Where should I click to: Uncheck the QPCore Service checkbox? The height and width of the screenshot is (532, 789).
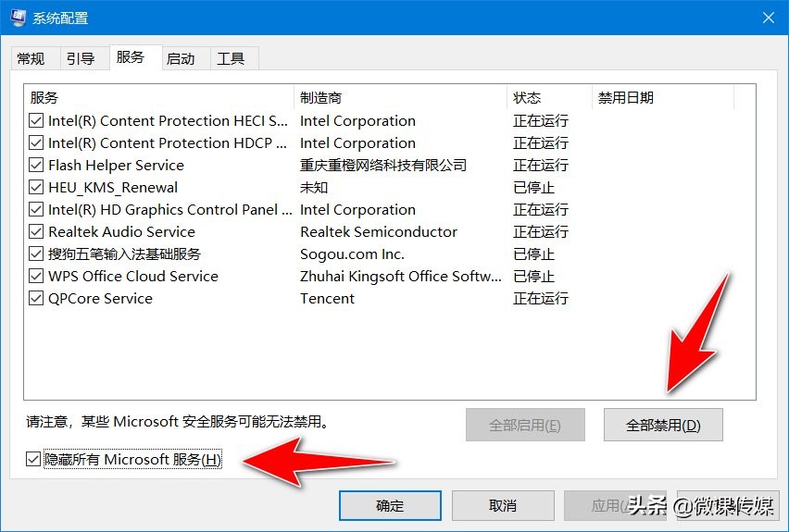click(36, 298)
